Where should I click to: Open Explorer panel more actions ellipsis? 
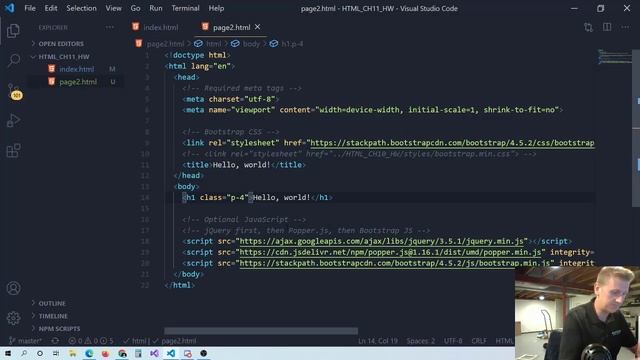[x=110, y=27]
